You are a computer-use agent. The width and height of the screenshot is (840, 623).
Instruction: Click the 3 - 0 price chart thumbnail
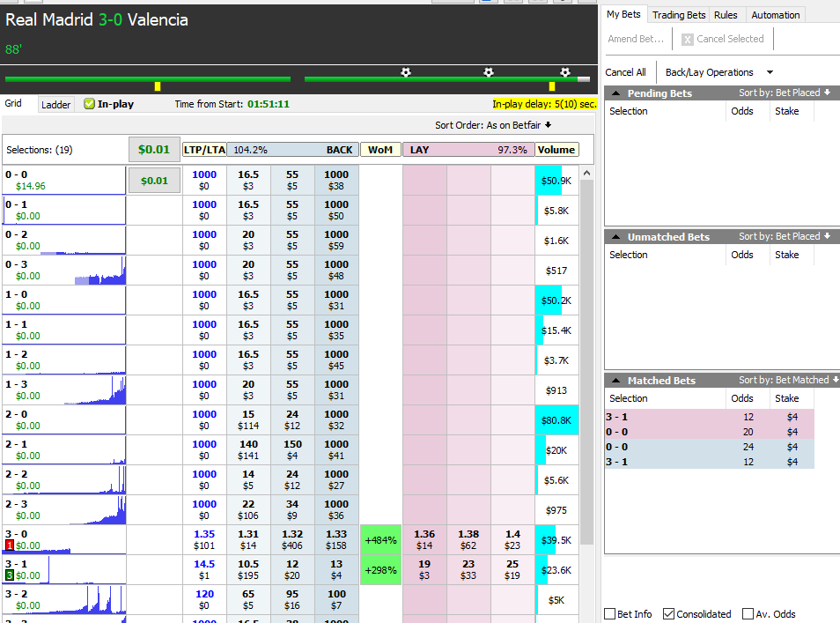(x=64, y=540)
